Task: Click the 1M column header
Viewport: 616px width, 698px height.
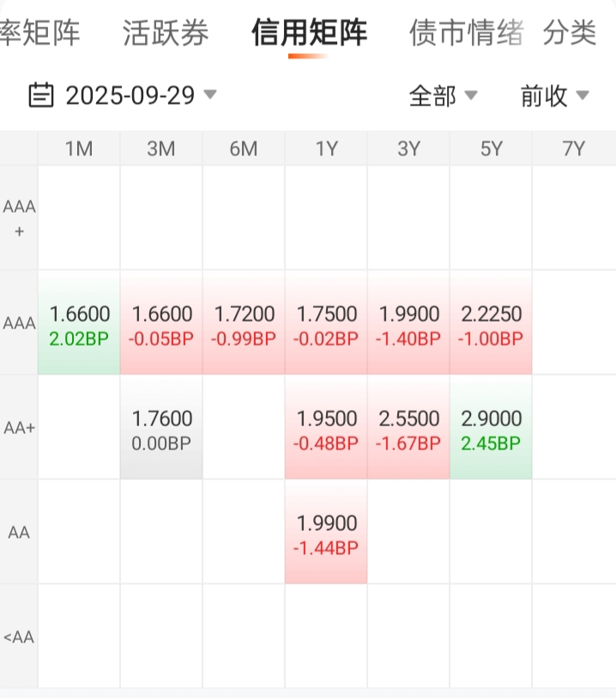Action: tap(79, 149)
